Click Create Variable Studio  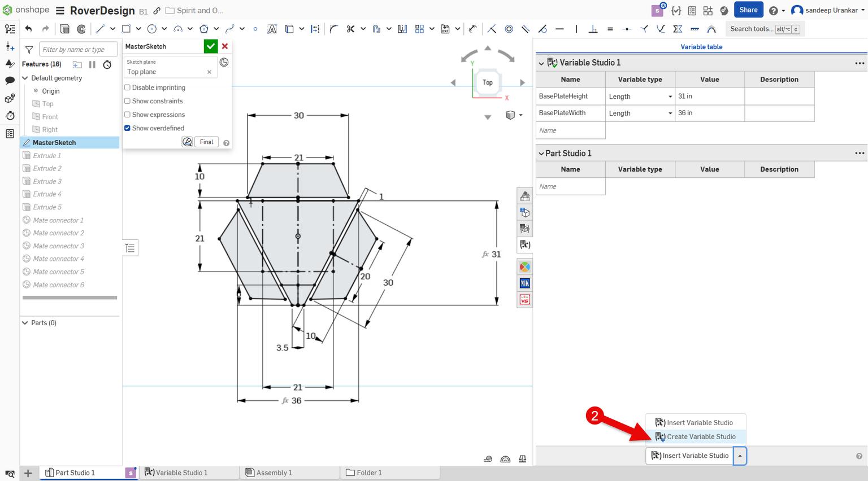701,436
